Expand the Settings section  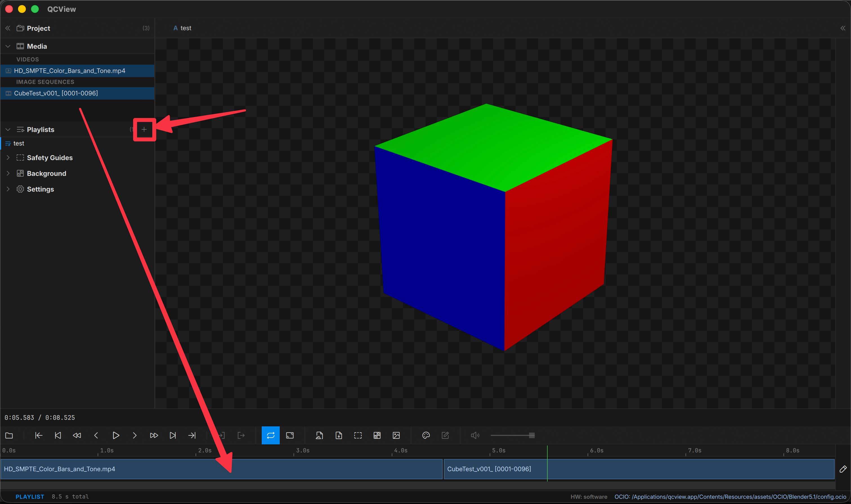click(8, 189)
